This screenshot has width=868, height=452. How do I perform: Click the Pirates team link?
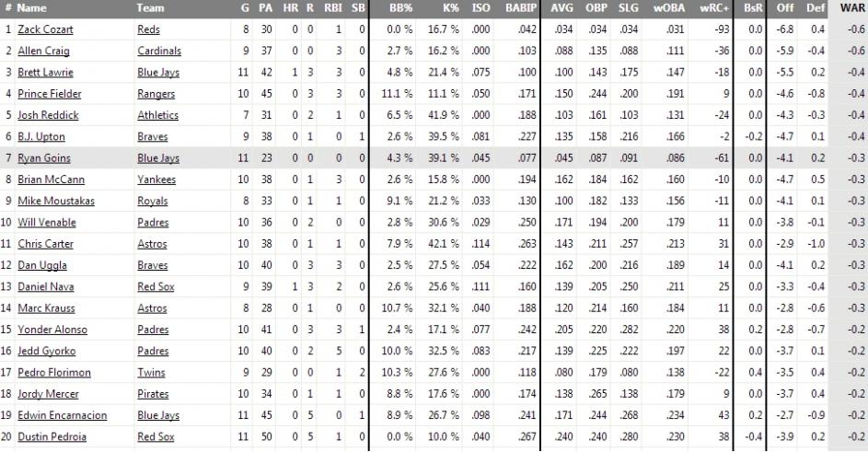[x=153, y=394]
